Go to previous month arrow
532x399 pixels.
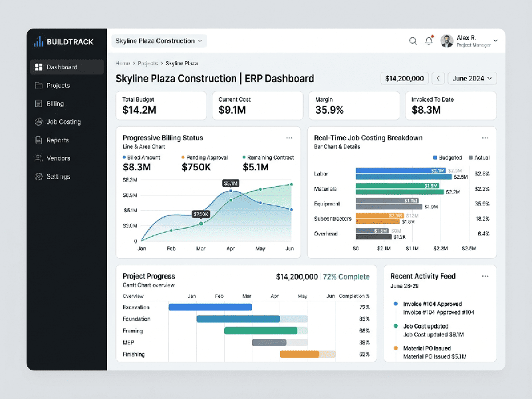pos(438,78)
